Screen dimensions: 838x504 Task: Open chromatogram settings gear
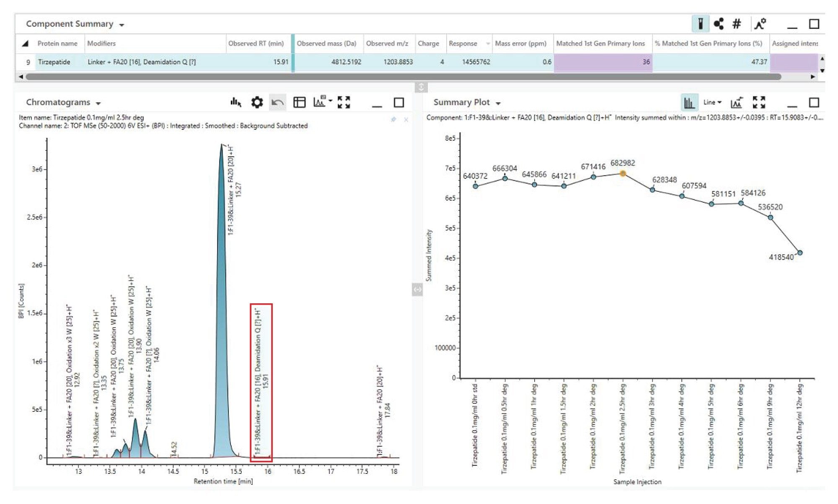[257, 102]
